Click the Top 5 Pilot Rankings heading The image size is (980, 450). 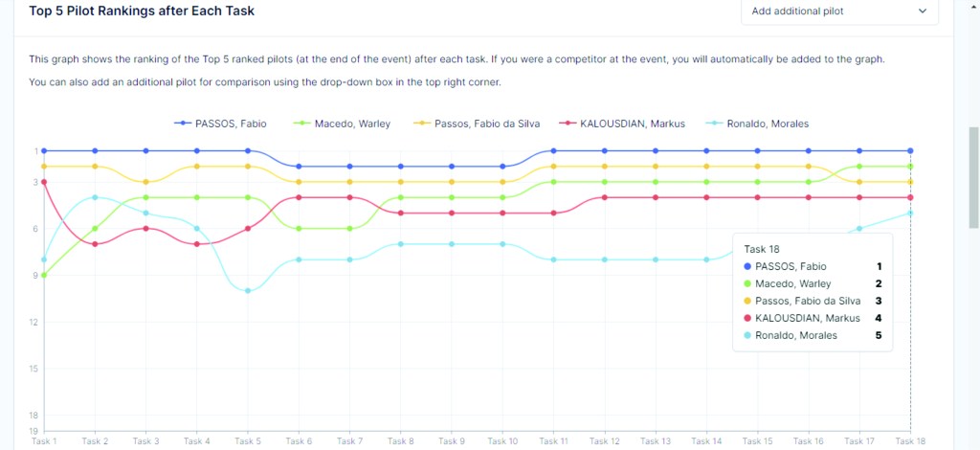142,11
